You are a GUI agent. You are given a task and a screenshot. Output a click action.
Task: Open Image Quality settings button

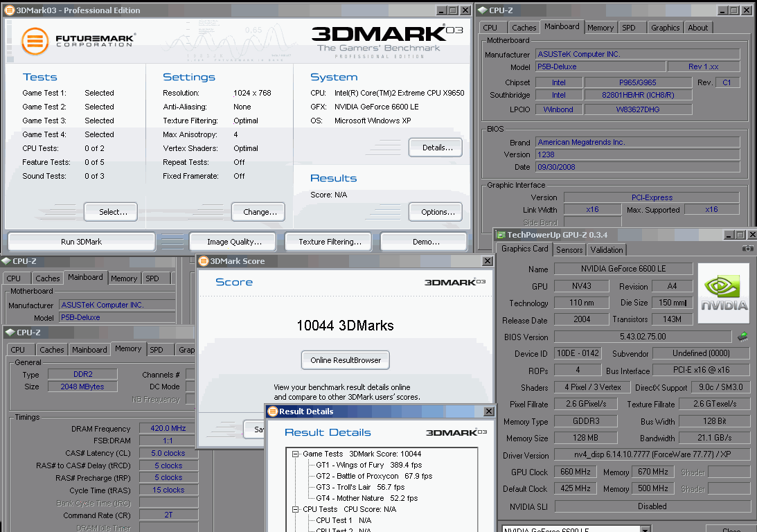click(234, 242)
